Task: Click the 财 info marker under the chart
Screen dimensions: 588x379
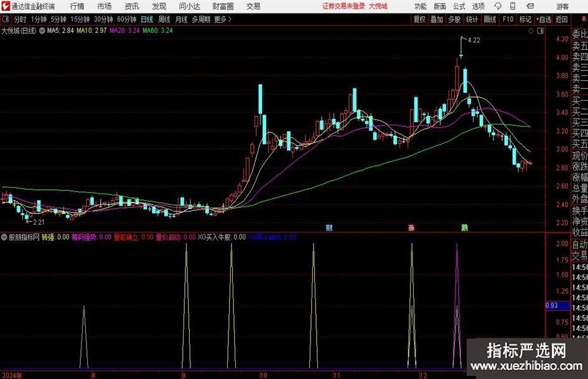Action: (x=329, y=228)
